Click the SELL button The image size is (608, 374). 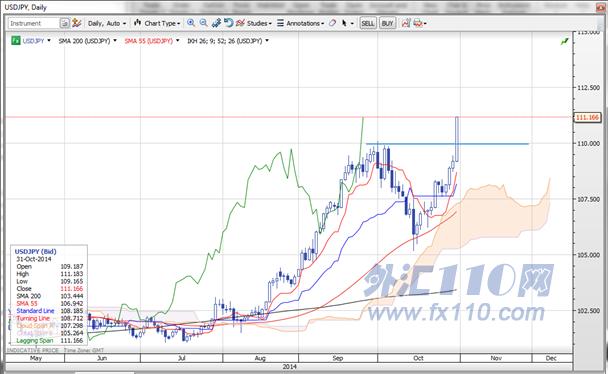pos(368,23)
